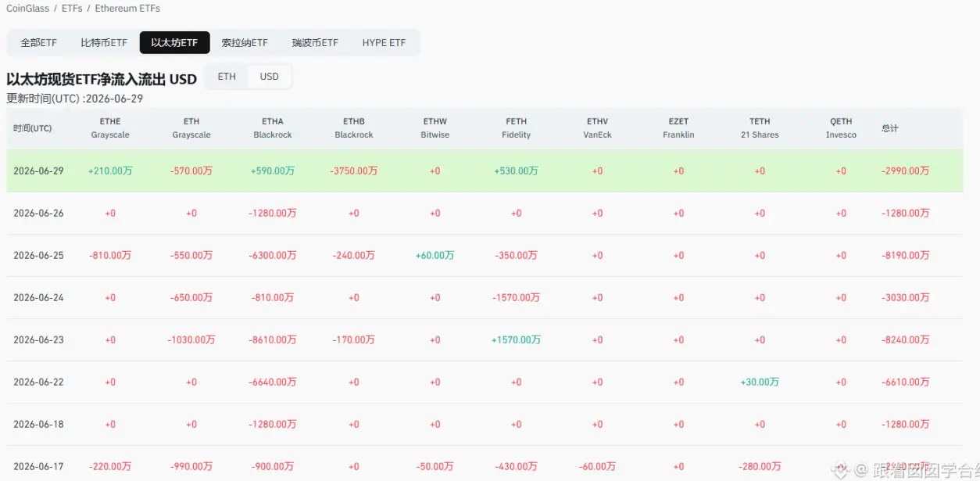Click the TETH 21 Shares header

760,128
